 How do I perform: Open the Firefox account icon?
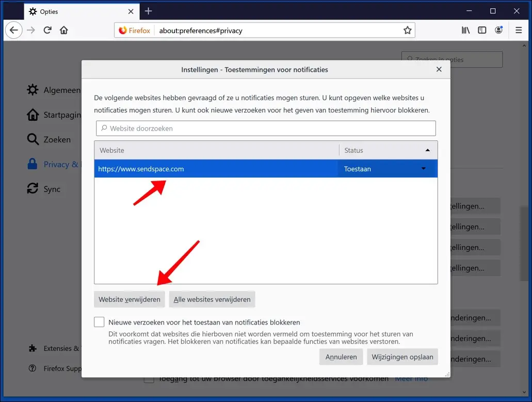[x=498, y=30]
